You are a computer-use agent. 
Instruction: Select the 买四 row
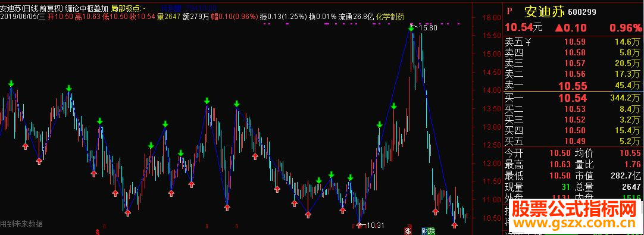coord(573,131)
